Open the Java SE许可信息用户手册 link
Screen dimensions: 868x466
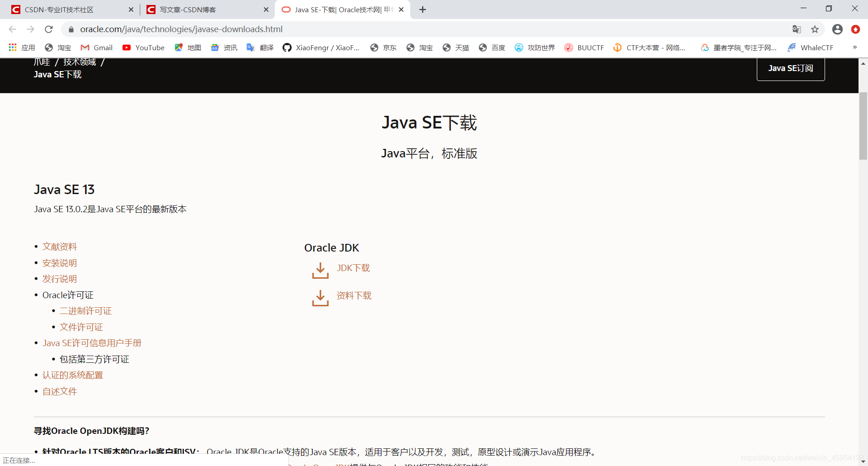coord(92,343)
